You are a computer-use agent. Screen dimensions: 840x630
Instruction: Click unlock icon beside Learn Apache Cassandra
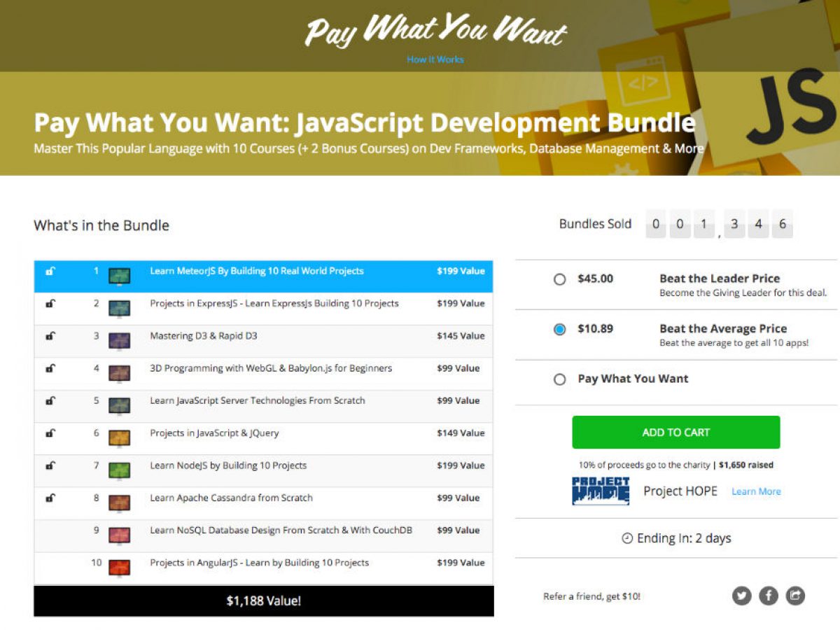(50, 498)
